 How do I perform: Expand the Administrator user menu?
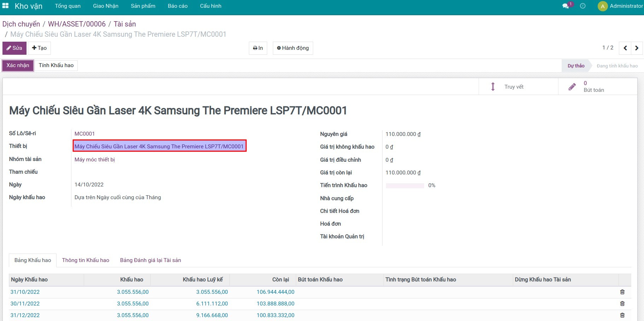pyautogui.click(x=620, y=6)
